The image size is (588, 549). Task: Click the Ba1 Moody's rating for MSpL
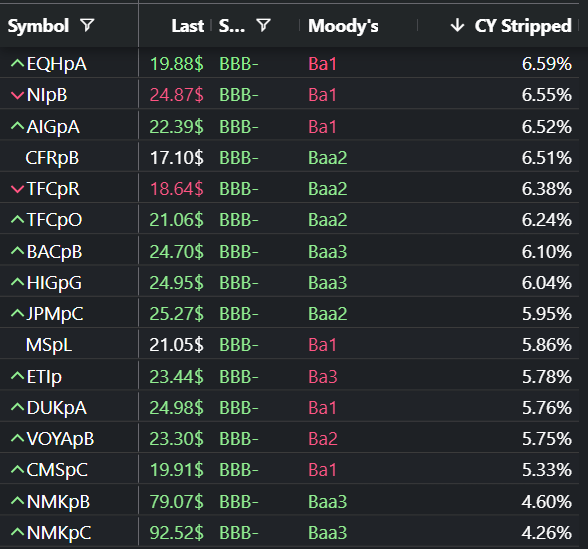[322, 345]
